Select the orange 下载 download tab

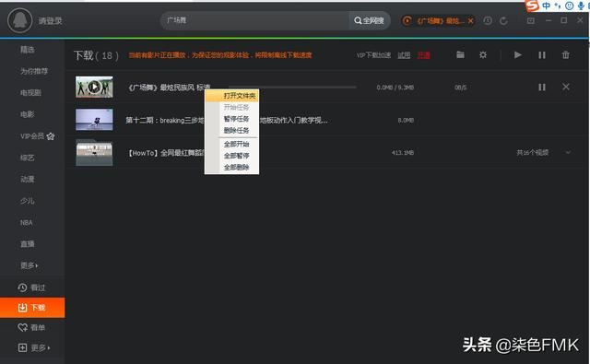32,308
